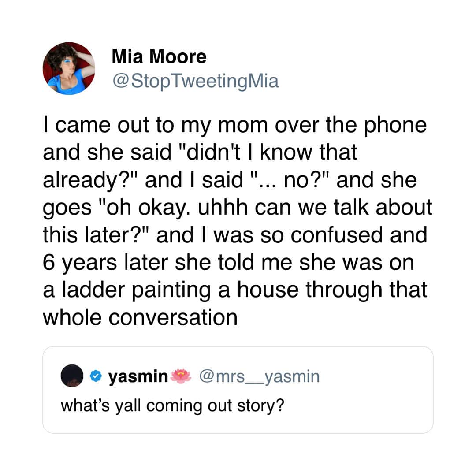
Task: Open the @mrs__yasmin handle link
Action: tap(260, 377)
